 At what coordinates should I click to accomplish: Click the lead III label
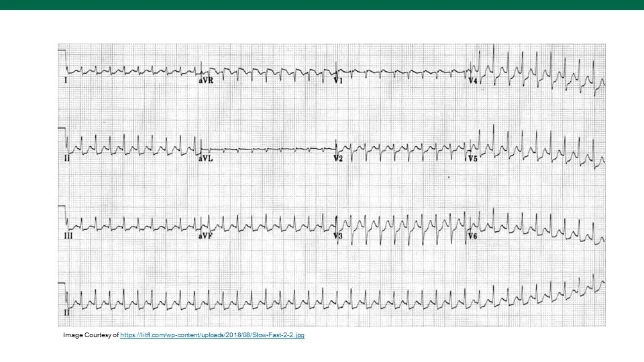pos(68,235)
